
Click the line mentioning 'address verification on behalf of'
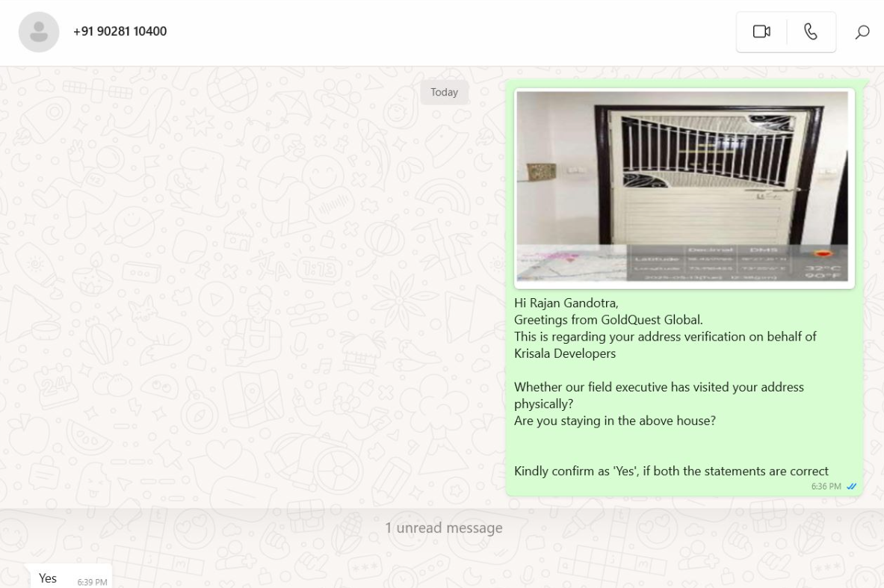point(665,336)
